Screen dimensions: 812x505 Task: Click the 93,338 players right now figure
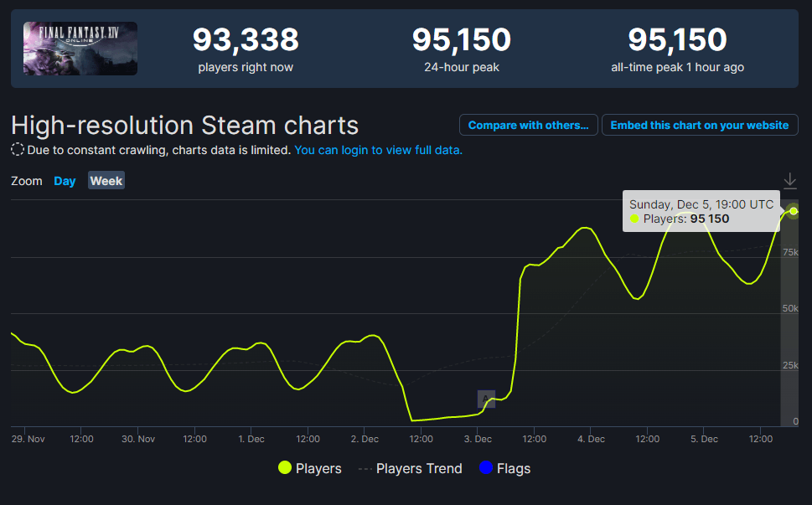point(246,39)
